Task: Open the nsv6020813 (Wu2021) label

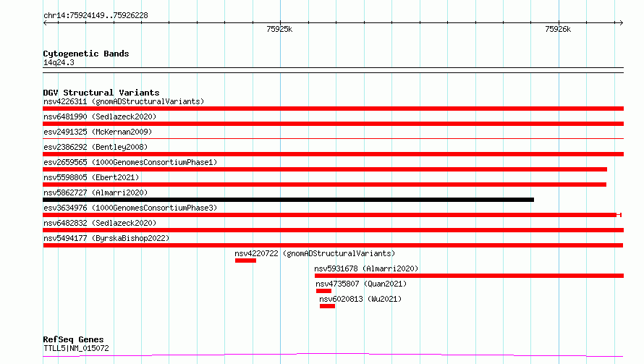Action: pyautogui.click(x=360, y=299)
